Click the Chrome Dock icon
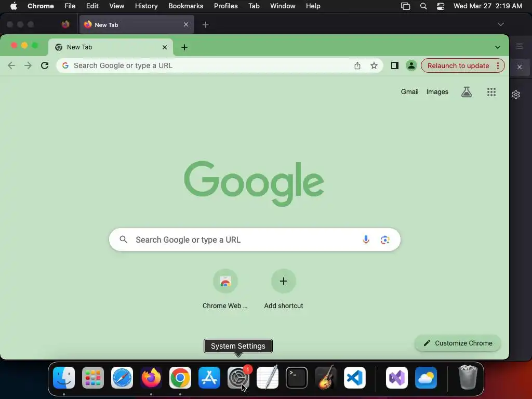 180,378
